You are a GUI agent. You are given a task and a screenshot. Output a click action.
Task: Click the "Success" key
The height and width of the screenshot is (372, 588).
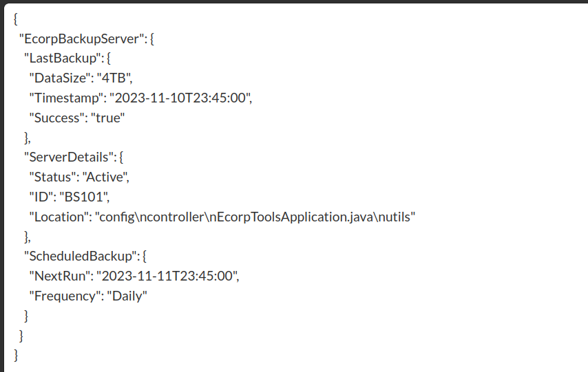point(58,118)
